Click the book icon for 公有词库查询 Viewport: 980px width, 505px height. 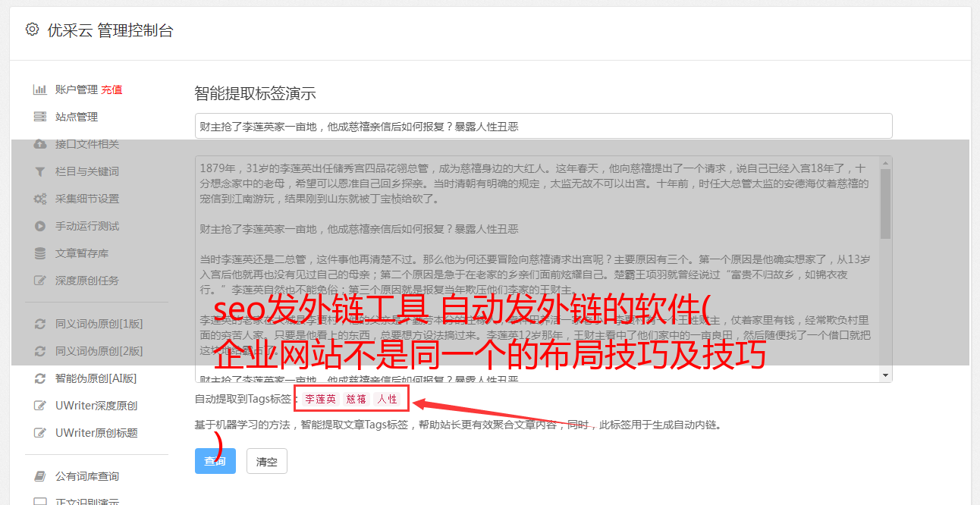pyautogui.click(x=40, y=476)
